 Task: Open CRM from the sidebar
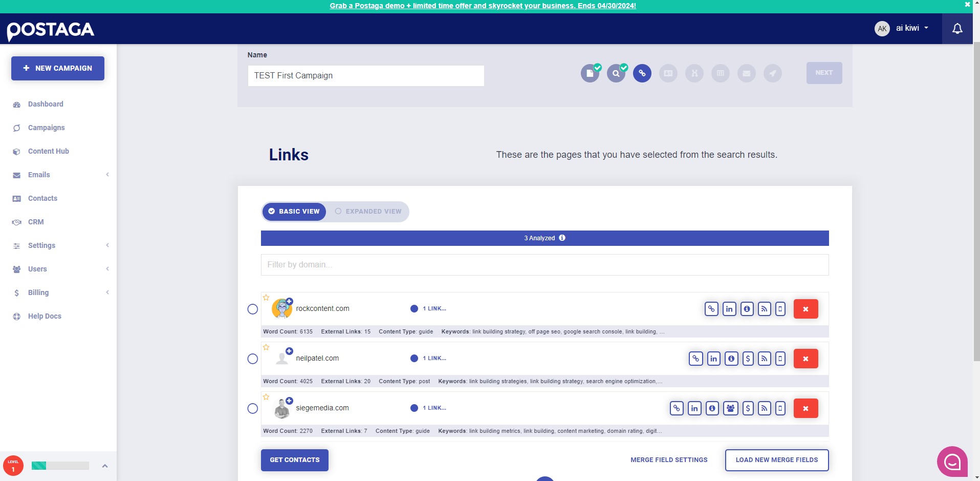35,222
